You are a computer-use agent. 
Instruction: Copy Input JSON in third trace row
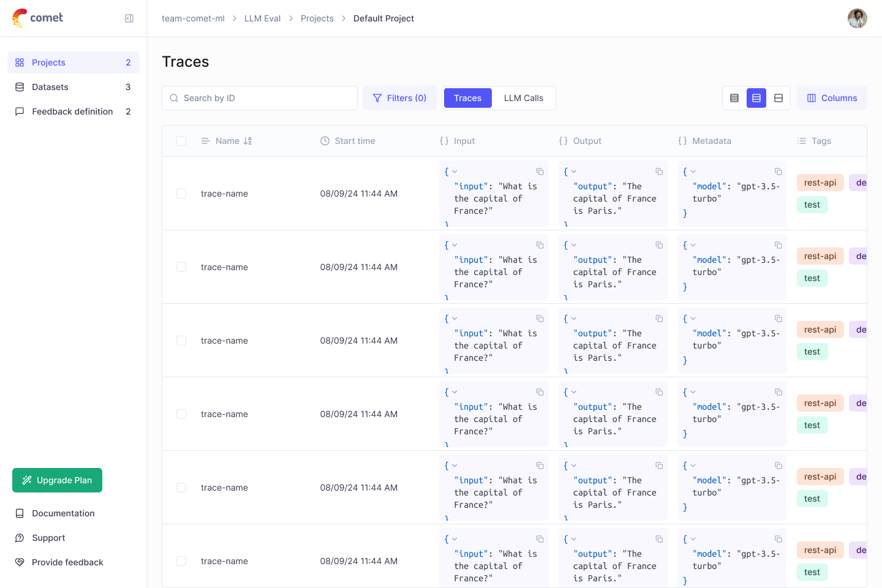coord(540,318)
